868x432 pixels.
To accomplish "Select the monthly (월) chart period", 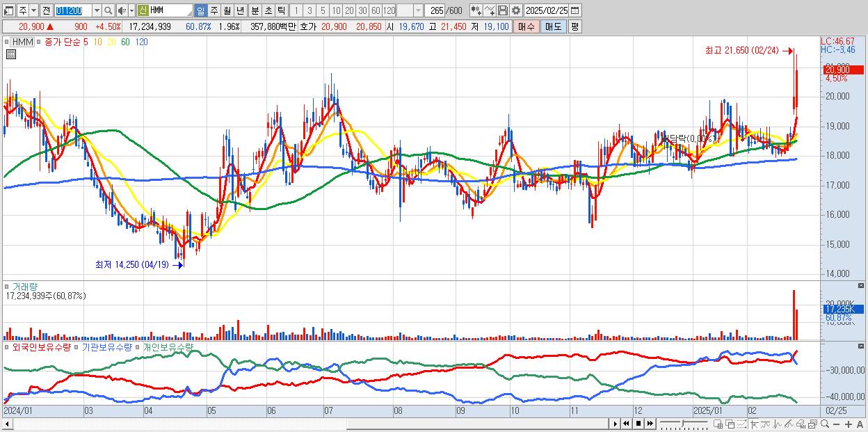I will 227,10.
